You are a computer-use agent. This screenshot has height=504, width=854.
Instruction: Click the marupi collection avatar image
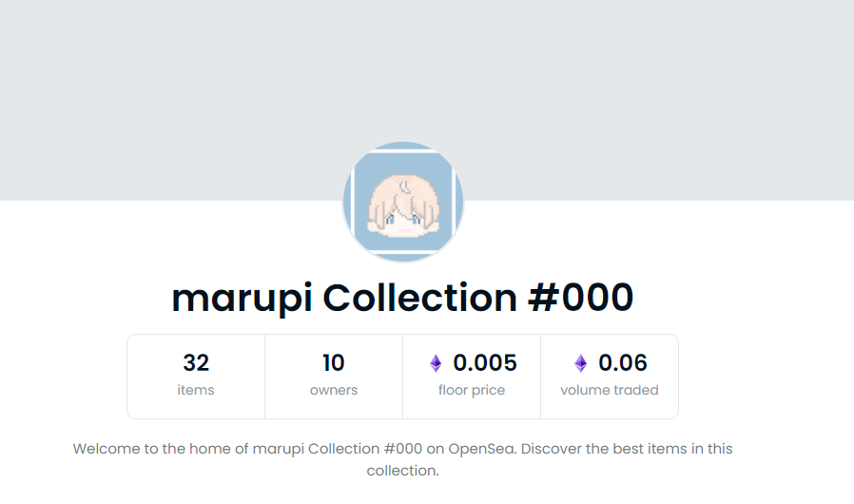pos(403,203)
